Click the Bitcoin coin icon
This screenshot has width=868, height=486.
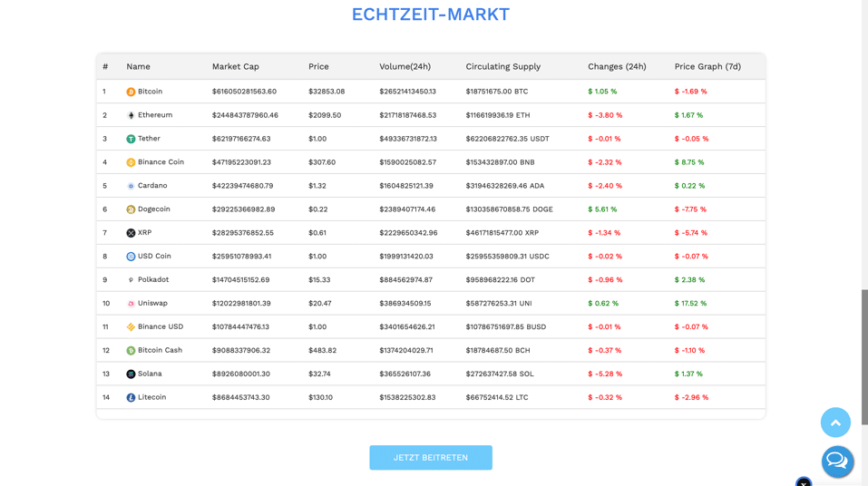tap(131, 92)
